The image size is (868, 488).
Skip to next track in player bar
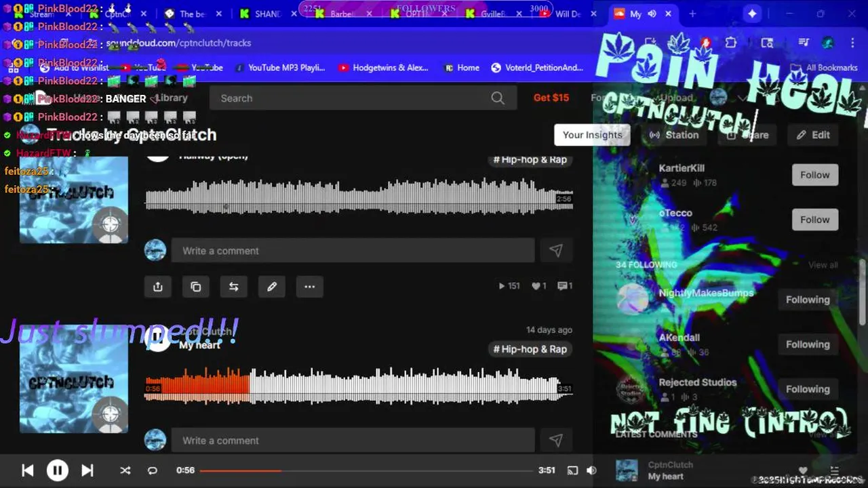click(87, 470)
